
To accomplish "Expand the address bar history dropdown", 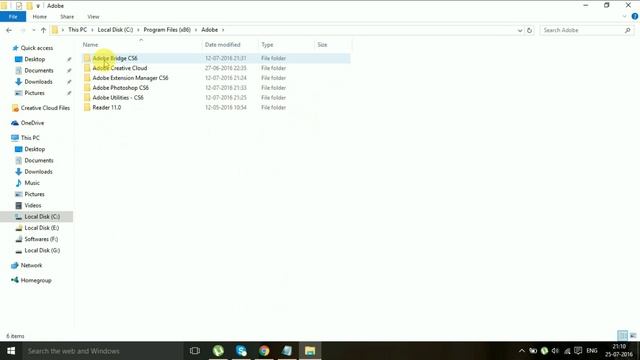I will [x=520, y=30].
